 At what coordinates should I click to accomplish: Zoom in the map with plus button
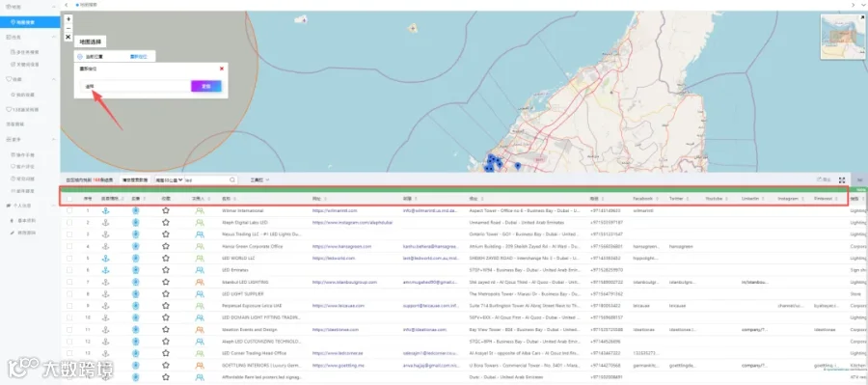(68, 19)
